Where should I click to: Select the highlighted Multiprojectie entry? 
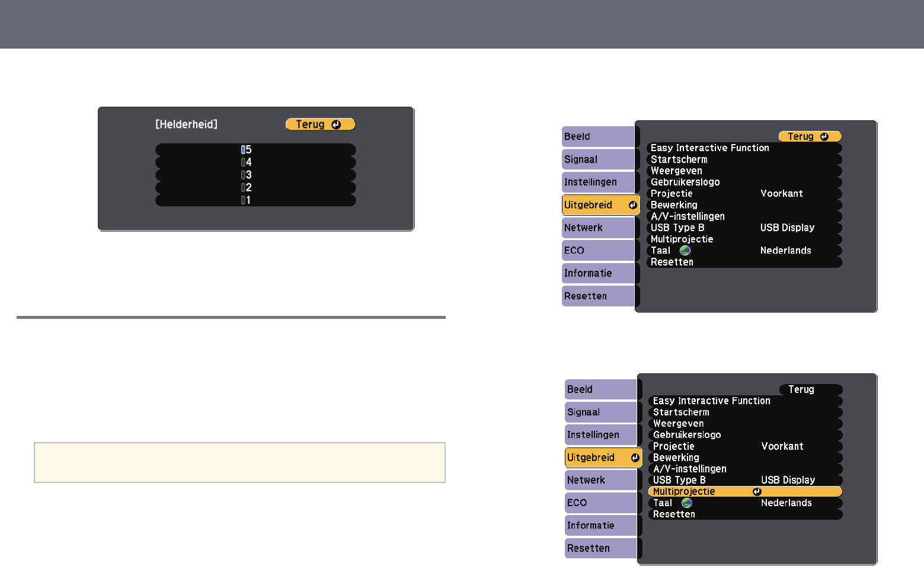(x=745, y=491)
